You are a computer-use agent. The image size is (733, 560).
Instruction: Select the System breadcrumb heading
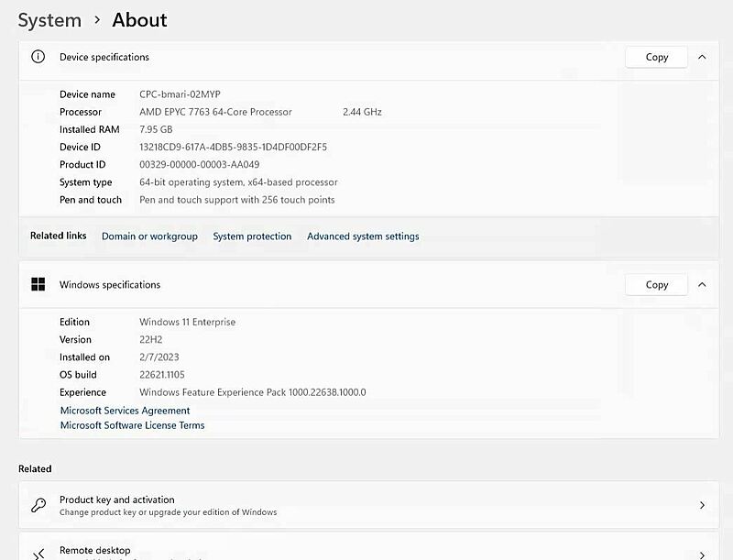(49, 19)
